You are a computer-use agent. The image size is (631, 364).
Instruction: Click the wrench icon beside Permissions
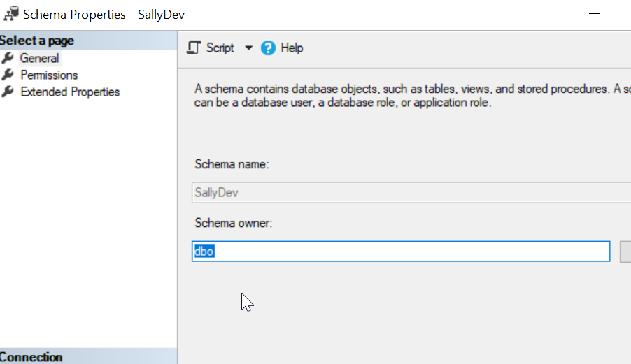click(8, 75)
